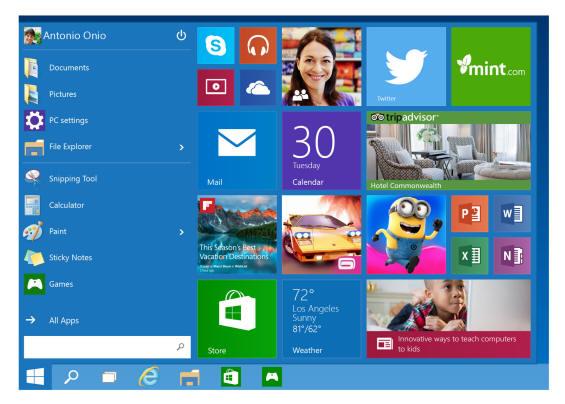Click the power button icon
Image resolution: width=565 pixels, height=404 pixels.
pyautogui.click(x=181, y=35)
